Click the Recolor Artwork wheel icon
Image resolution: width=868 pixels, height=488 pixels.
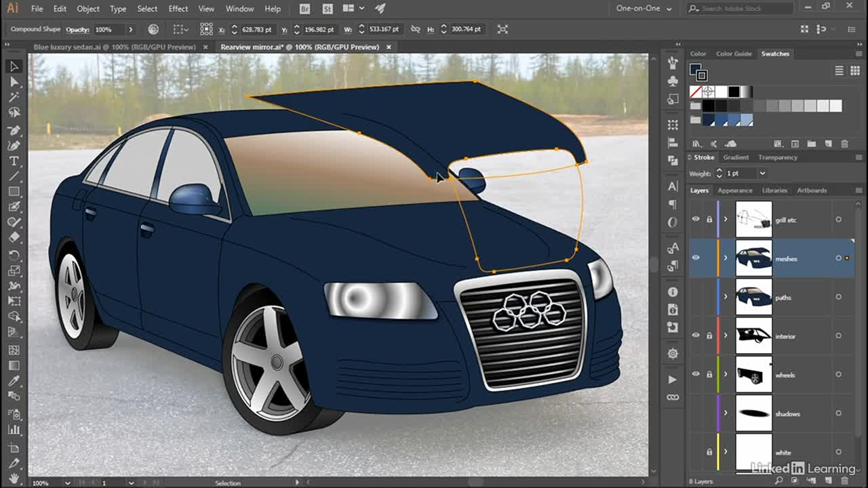pos(153,29)
